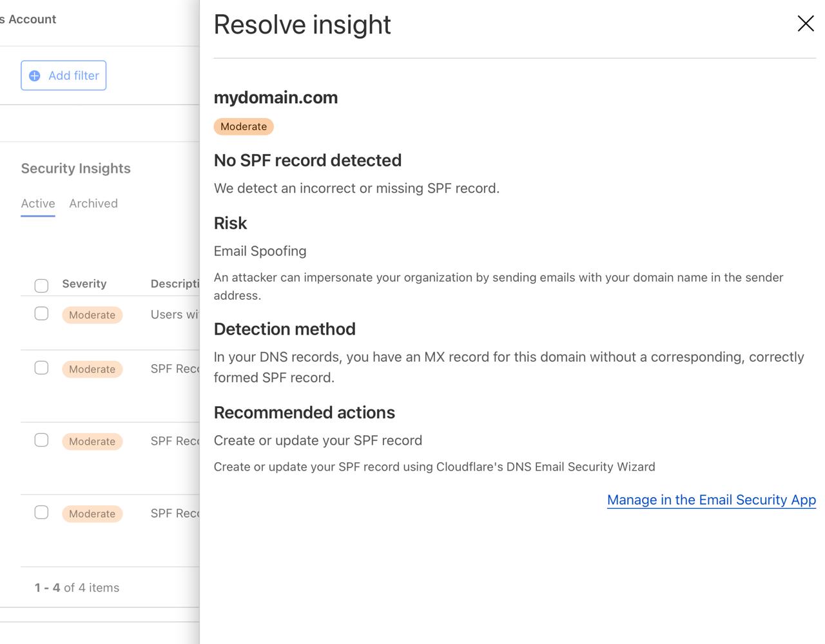Check the box for the "Users wi" row
The image size is (825, 644).
pos(41,314)
